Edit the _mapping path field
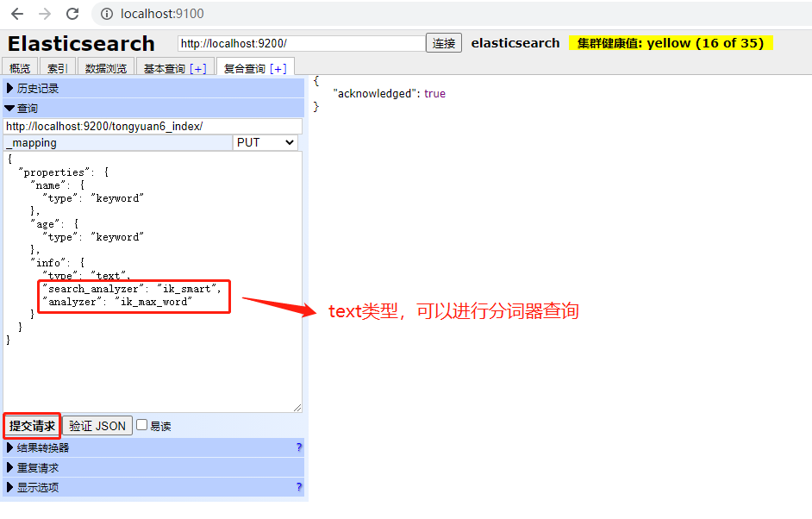This screenshot has height=519, width=812. 117,143
